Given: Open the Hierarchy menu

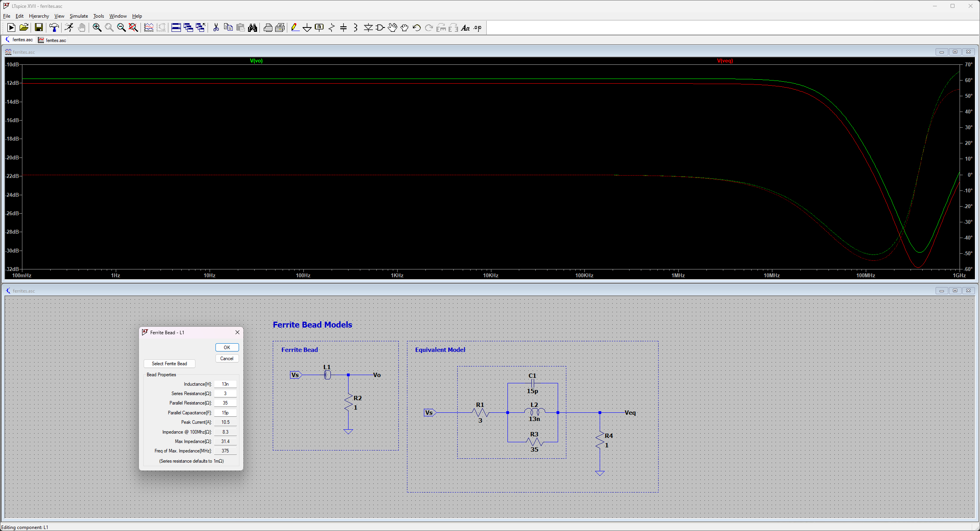Looking at the screenshot, I should (x=39, y=16).
